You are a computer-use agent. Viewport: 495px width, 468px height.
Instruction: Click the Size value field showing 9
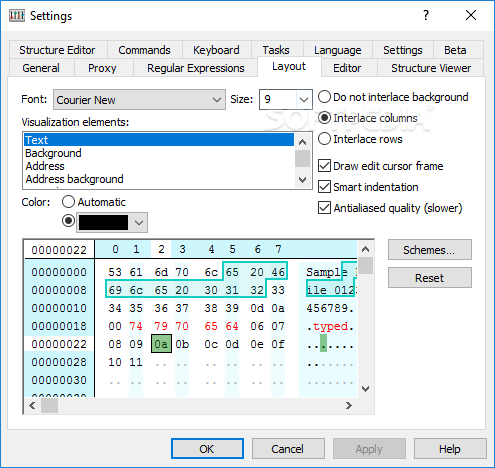pyautogui.click(x=278, y=99)
